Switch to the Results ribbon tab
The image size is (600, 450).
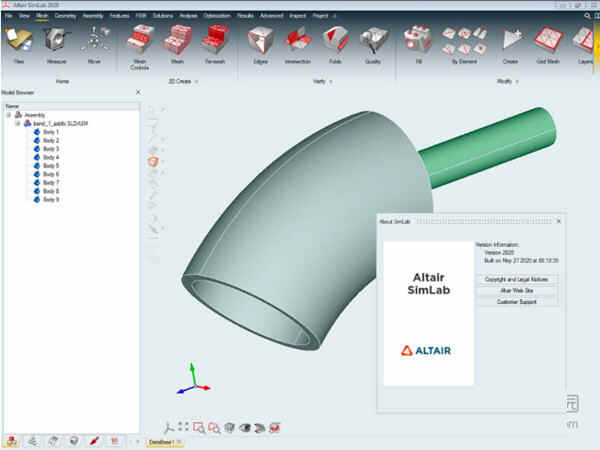click(x=245, y=16)
